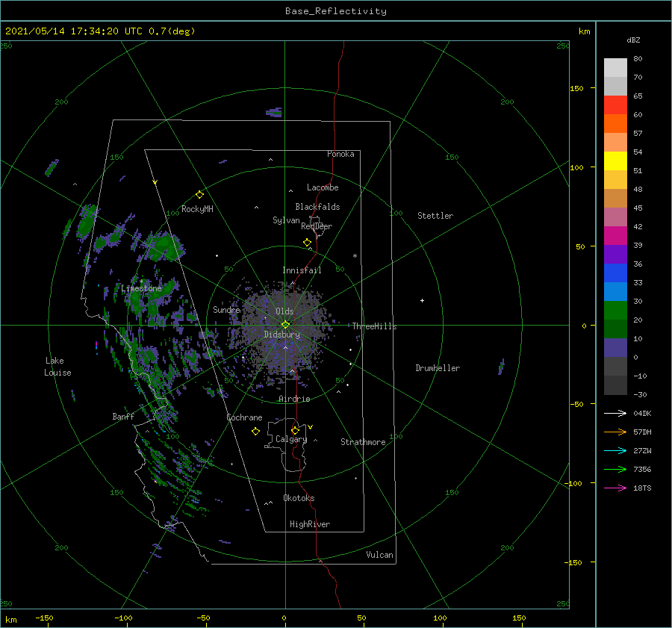The image size is (672, 628).
Task: Click the Okotoks town label
Action: click(299, 497)
